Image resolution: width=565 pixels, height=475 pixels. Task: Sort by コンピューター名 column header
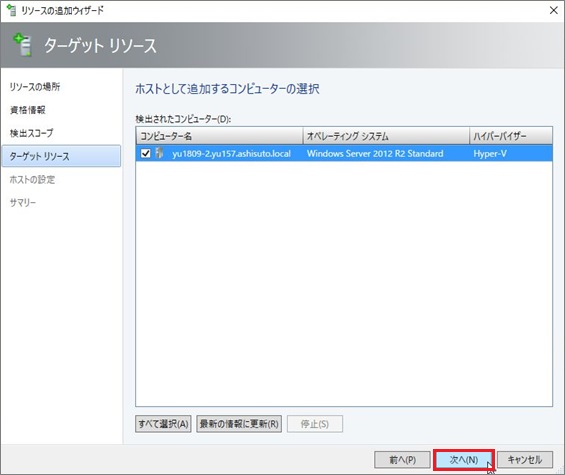[x=219, y=136]
